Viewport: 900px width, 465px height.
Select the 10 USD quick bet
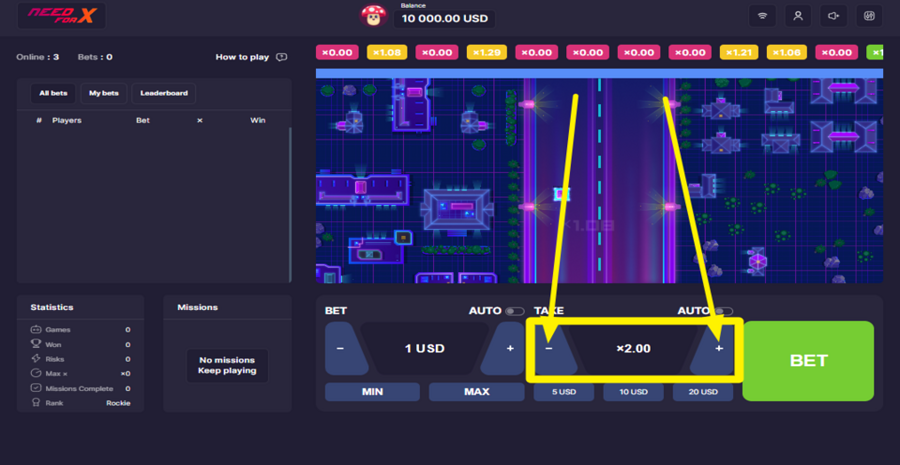point(634,392)
